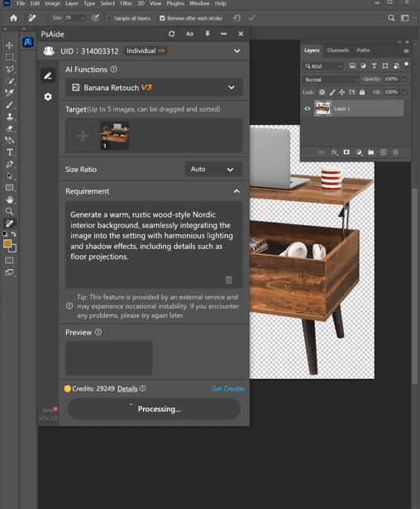Change PsAide language with Aa icon
Image resolution: width=420 pixels, height=509 pixels.
[189, 34]
